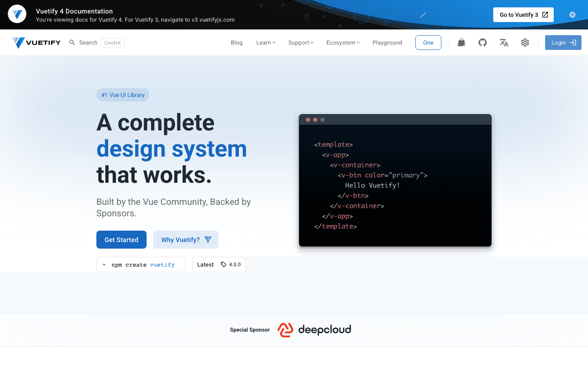The width and height of the screenshot is (588, 368).
Task: Click the Vuetify store bag icon
Action: point(461,42)
